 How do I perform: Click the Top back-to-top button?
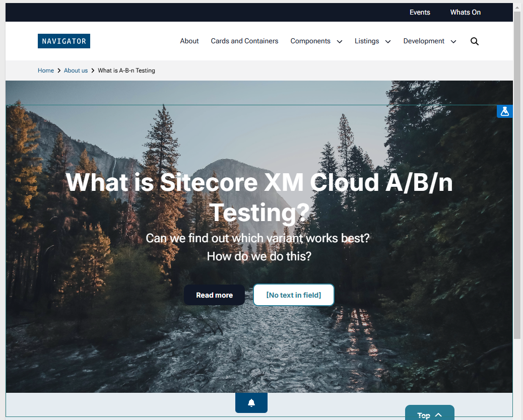[x=430, y=413]
